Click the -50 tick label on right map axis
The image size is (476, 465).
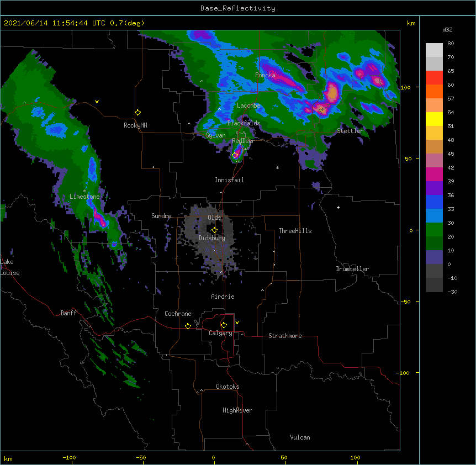pos(405,302)
